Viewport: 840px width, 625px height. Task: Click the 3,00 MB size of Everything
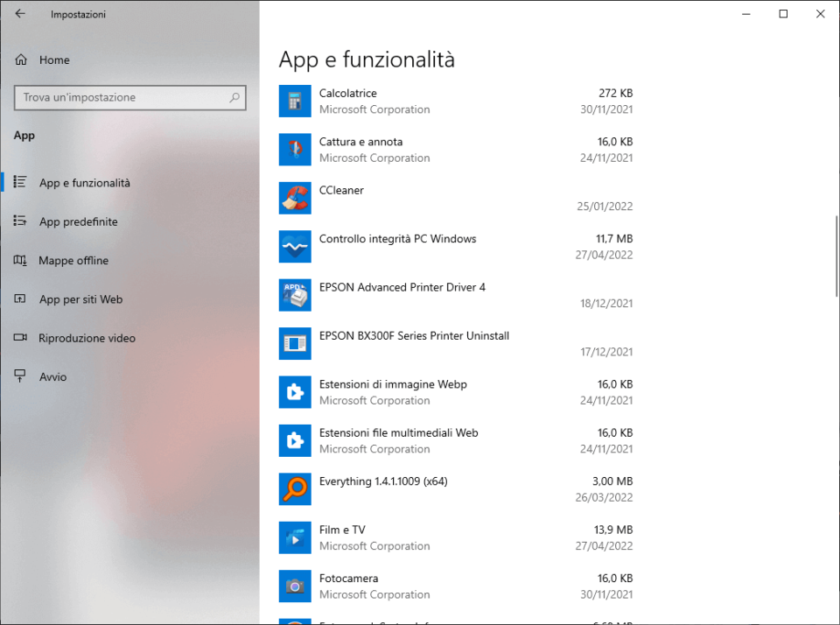(612, 481)
